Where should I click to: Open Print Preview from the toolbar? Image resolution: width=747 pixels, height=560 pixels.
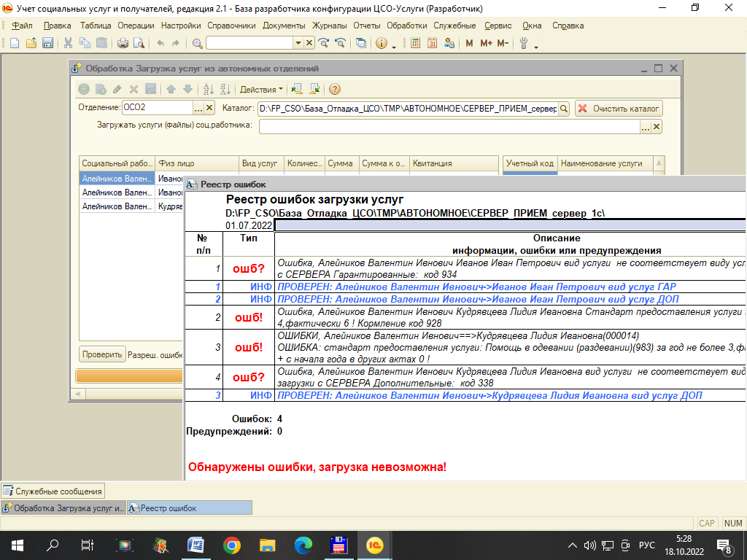139,43
